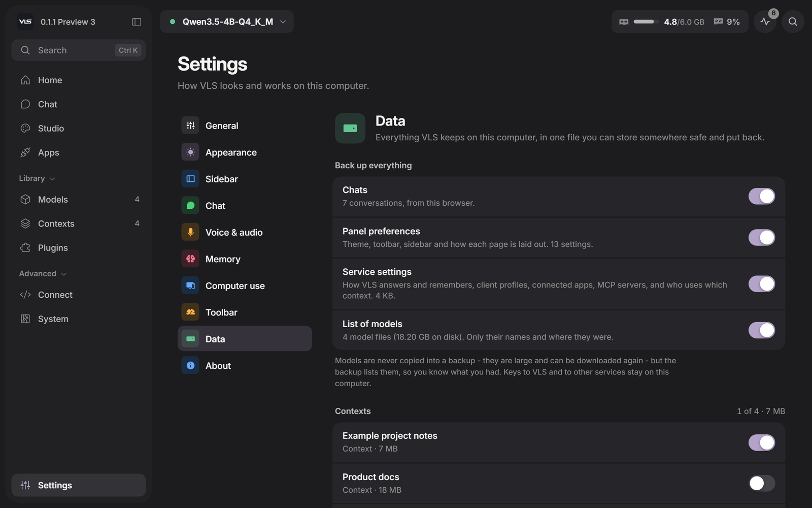Select the green Chat settings icon
Viewport: 812px width, 508px height.
click(190, 205)
